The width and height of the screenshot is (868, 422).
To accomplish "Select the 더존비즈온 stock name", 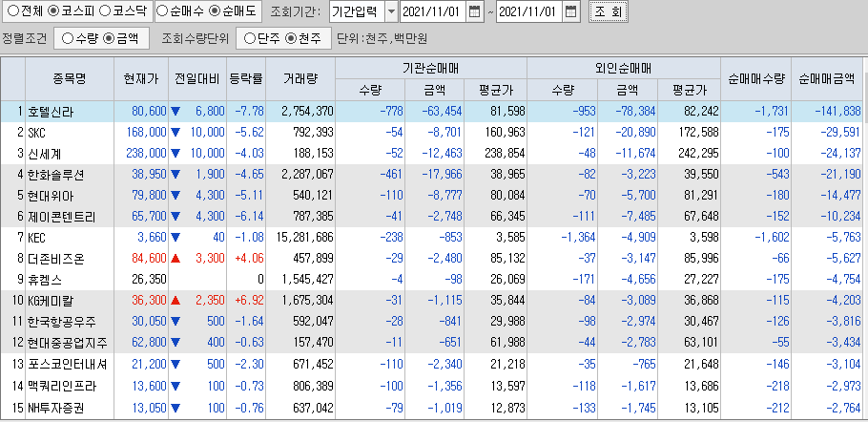I will pyautogui.click(x=55, y=259).
